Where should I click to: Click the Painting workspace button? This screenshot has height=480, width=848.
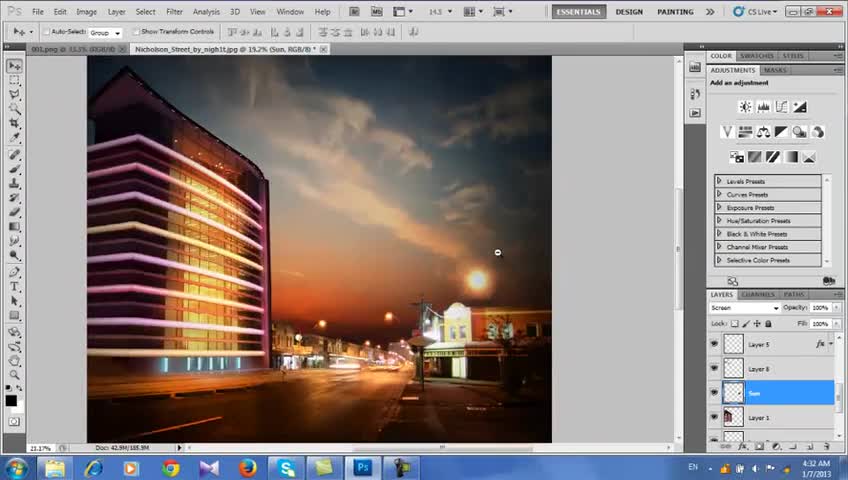click(x=675, y=12)
